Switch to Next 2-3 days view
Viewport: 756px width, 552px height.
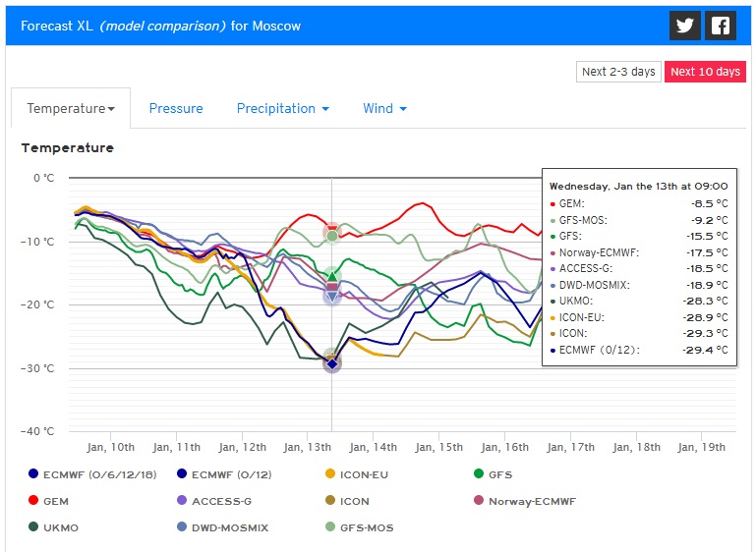tap(618, 72)
